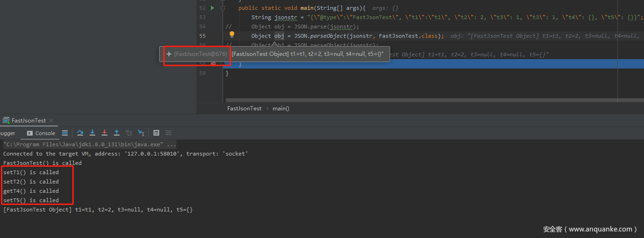The width and height of the screenshot is (644, 238).
Task: Collapse the main method fold marker
Action: pyautogui.click(x=223, y=8)
